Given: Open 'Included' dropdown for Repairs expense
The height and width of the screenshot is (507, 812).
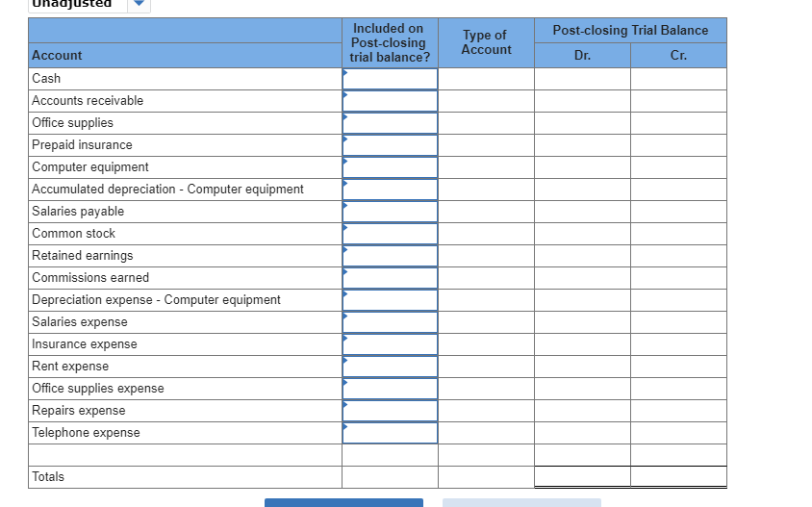Looking at the screenshot, I should pos(390,411).
